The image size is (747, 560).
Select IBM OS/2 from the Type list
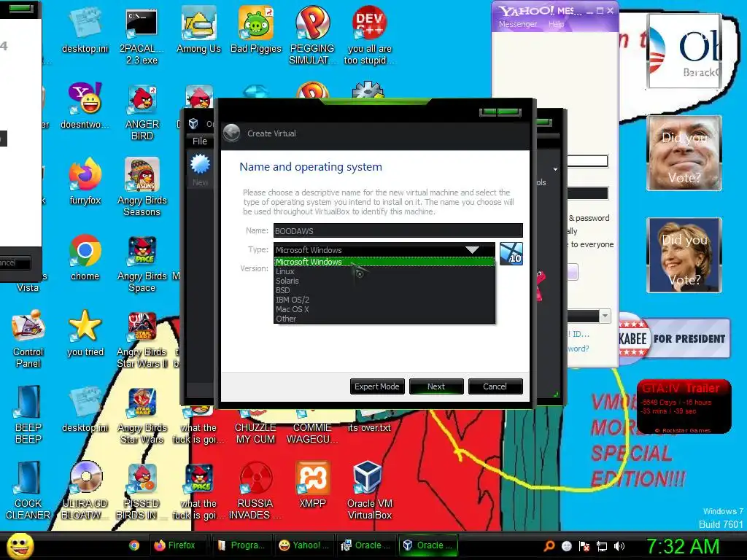coord(384,300)
